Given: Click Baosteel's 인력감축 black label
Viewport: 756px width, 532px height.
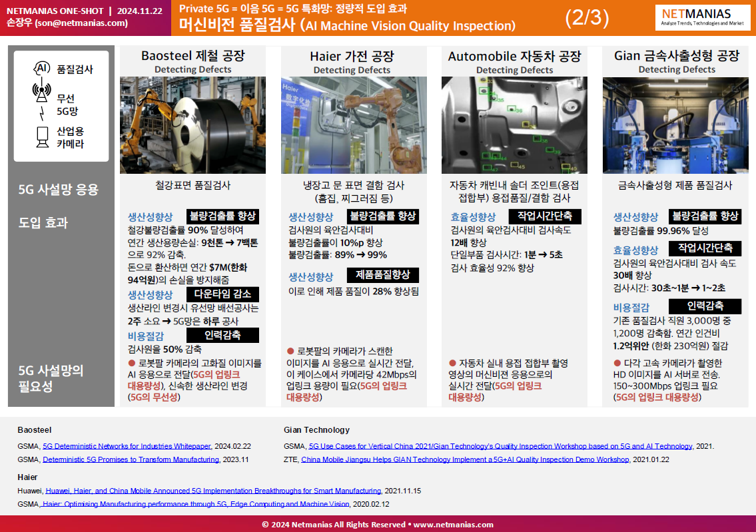Looking at the screenshot, I should 222,335.
